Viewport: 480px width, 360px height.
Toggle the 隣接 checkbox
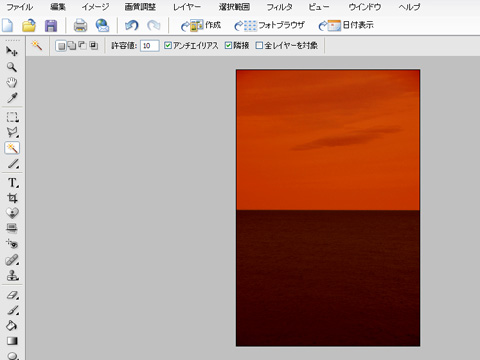[x=228, y=45]
